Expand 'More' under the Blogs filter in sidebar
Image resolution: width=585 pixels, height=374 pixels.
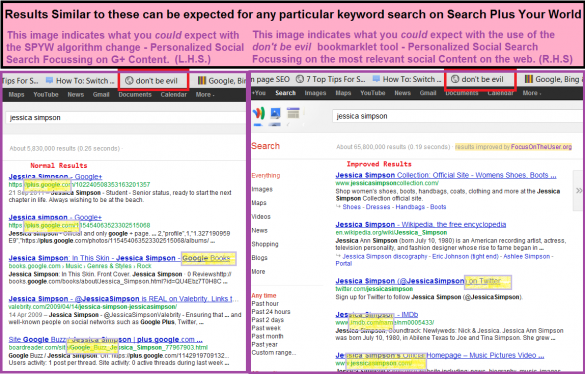[x=258, y=271]
